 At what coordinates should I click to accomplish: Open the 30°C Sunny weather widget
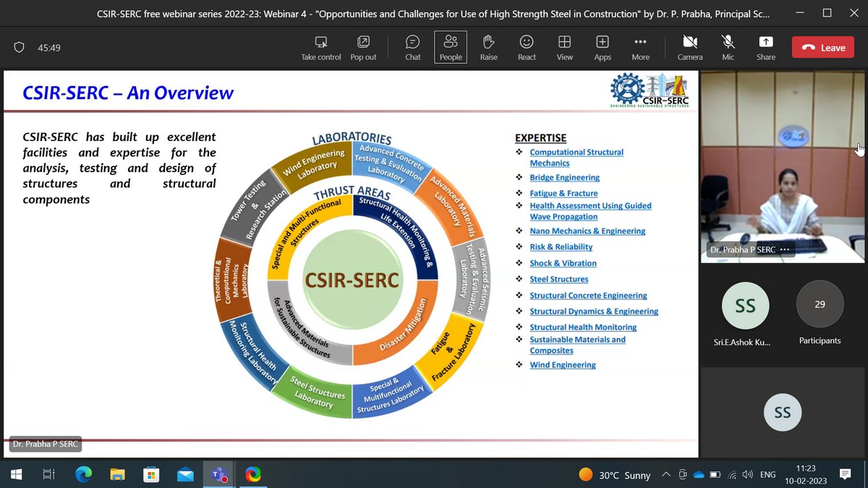pos(615,475)
